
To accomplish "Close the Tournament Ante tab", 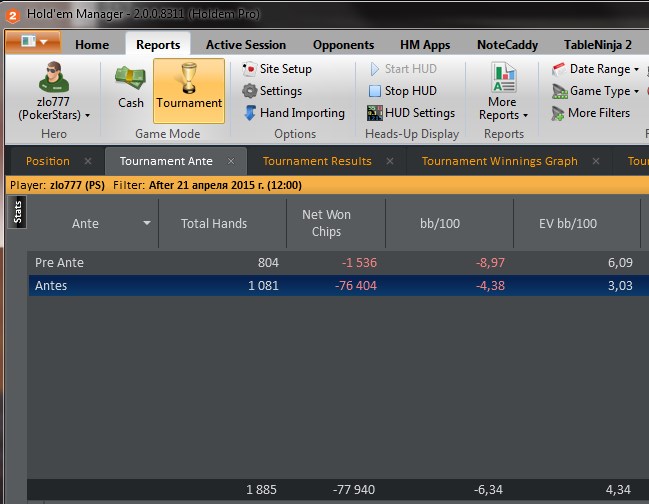I will click(231, 161).
